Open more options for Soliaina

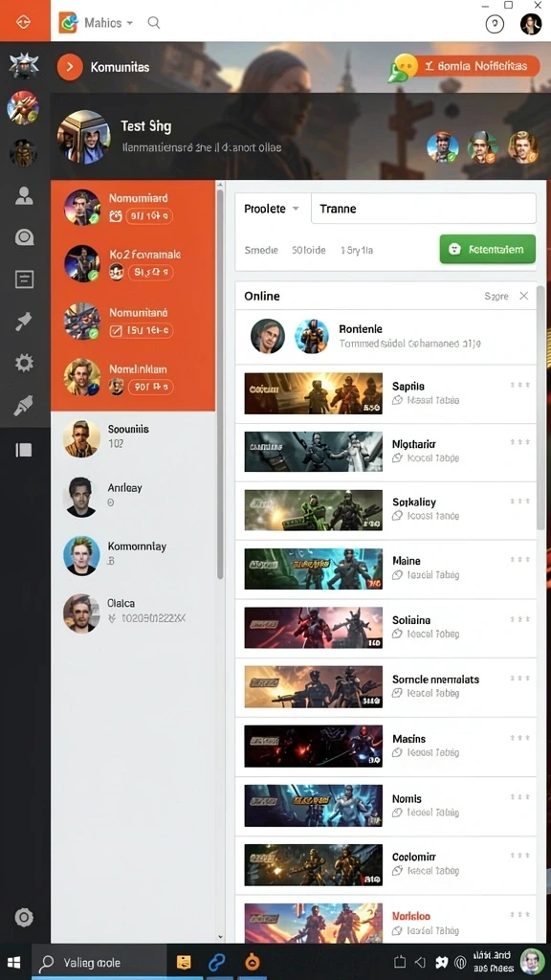[x=519, y=619]
